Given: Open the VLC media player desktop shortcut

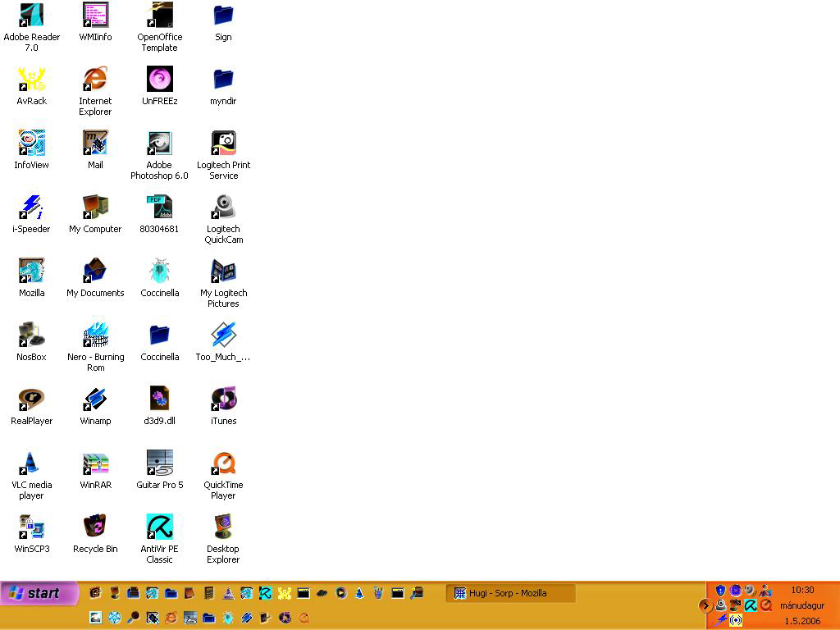Looking at the screenshot, I should (x=32, y=475).
